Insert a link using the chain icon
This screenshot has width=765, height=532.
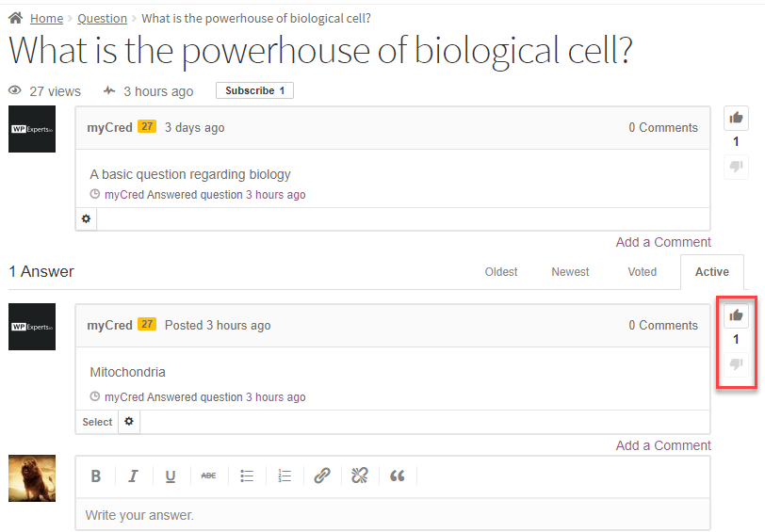click(x=322, y=476)
